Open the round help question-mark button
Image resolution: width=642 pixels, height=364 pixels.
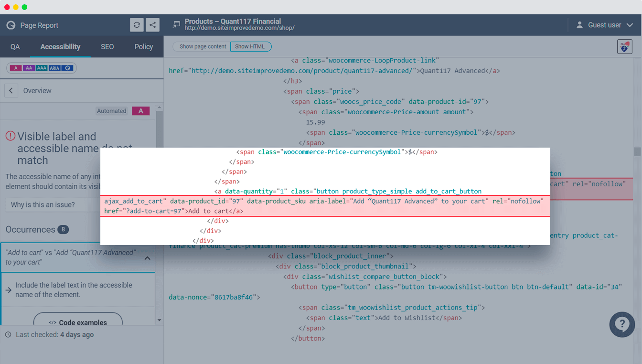(x=622, y=324)
